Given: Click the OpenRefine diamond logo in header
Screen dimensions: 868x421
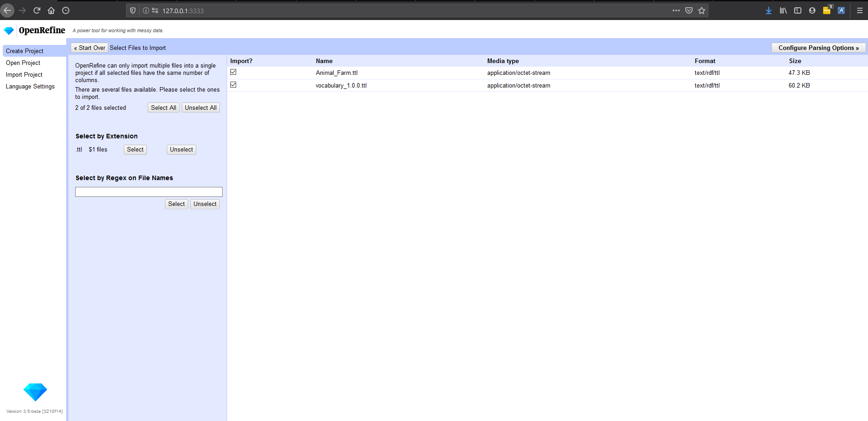Looking at the screenshot, I should point(9,30).
